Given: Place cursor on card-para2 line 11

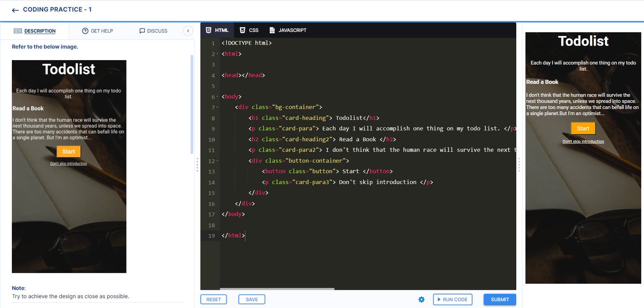Looking at the screenshot, I should pos(382,150).
